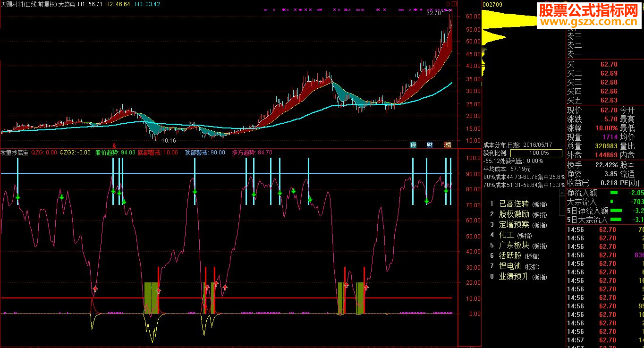This screenshot has height=348, width=644.
Task: Click the 大趋势 indicator name
Action: (67, 4)
